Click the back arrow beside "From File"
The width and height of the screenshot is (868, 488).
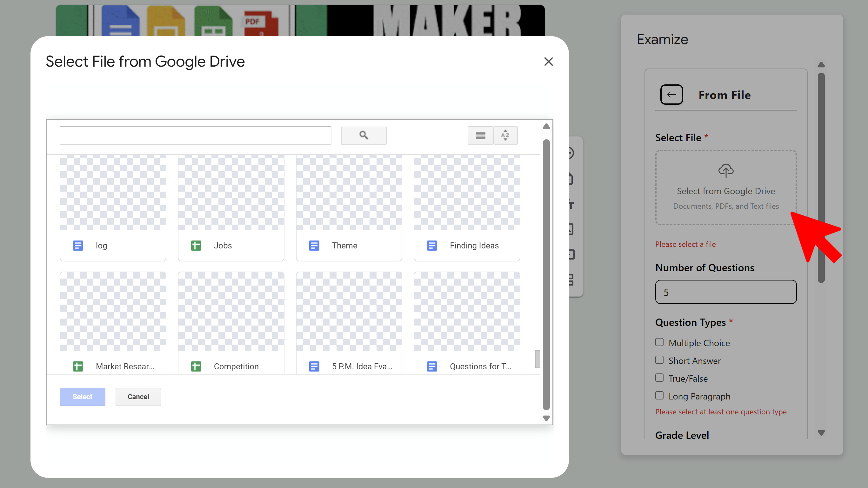coord(671,95)
